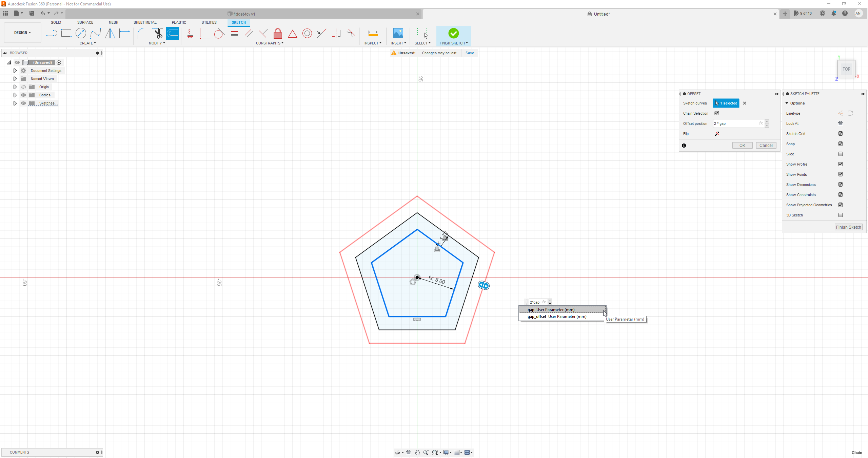Viewport: 868px width, 458px height.
Task: Collapse the Options section in Sketch Palette
Action: (787, 103)
